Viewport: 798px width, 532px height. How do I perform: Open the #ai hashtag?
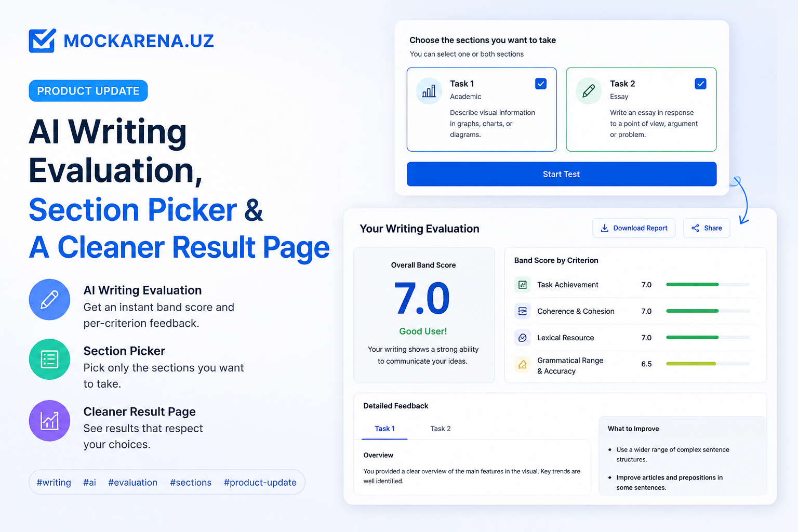(x=90, y=483)
